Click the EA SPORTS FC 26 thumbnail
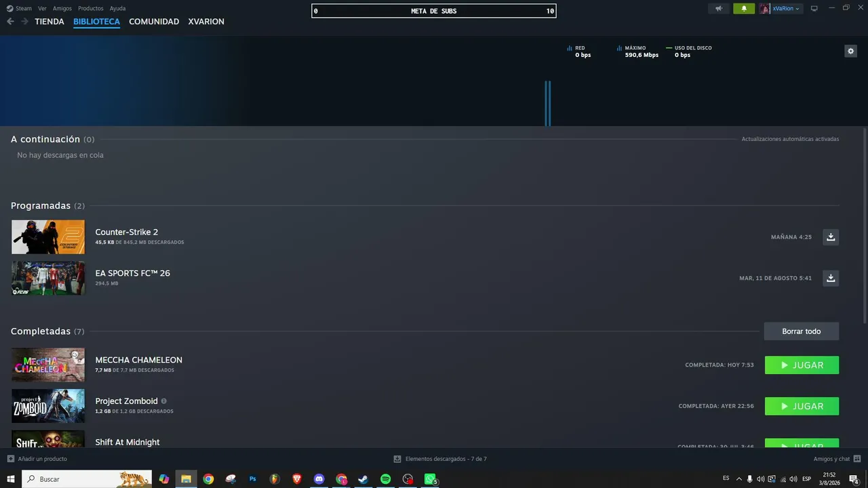The image size is (868, 488). [48, 278]
